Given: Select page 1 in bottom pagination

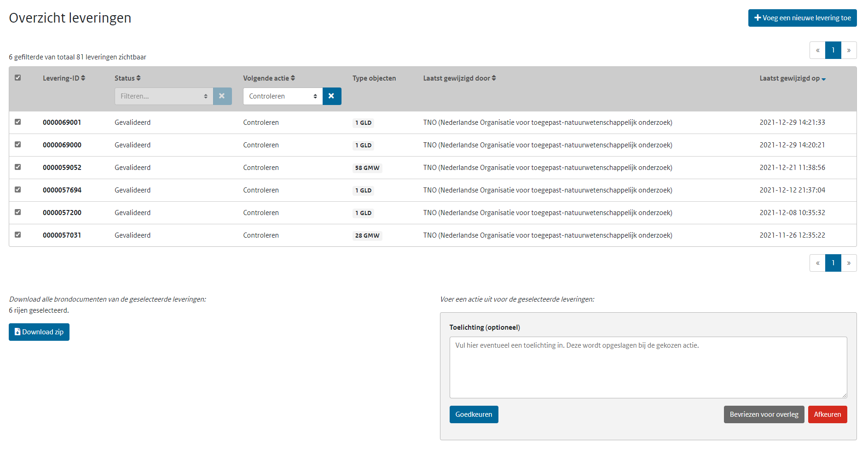Looking at the screenshot, I should pos(833,263).
